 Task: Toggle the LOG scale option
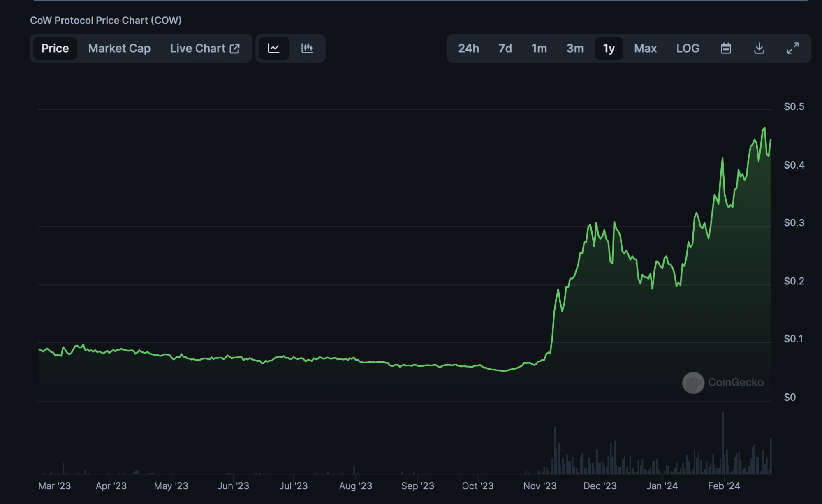coord(688,49)
